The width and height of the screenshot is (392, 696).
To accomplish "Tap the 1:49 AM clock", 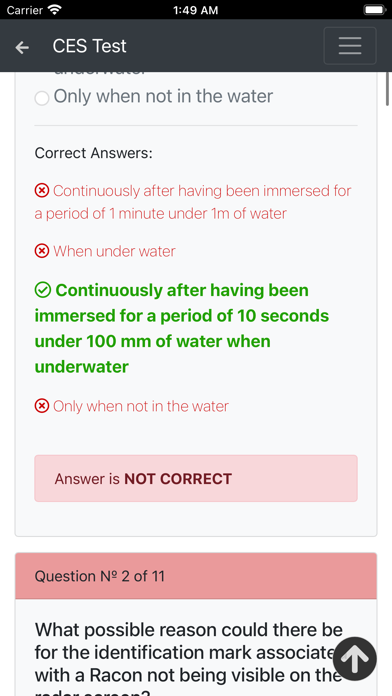I will coord(196,10).
